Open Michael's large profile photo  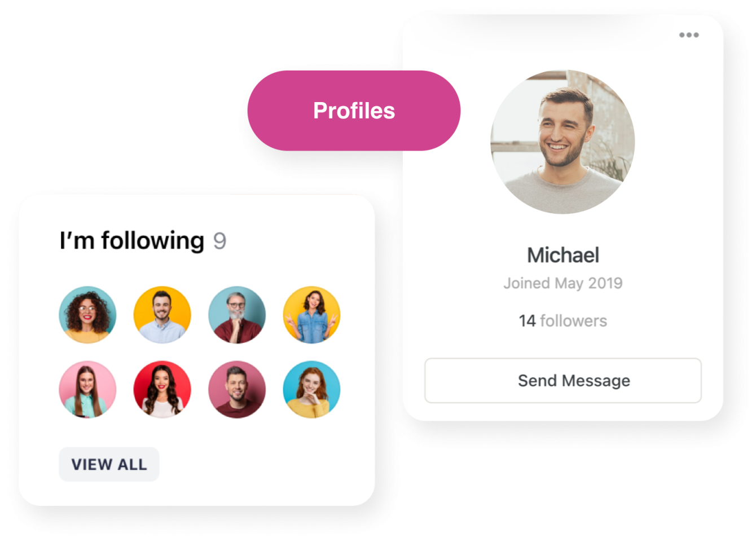point(562,142)
